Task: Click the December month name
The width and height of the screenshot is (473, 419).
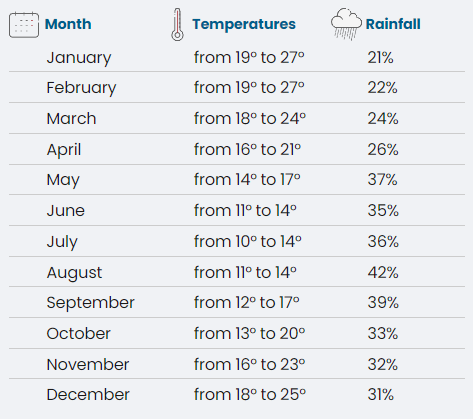Action: coord(88,395)
